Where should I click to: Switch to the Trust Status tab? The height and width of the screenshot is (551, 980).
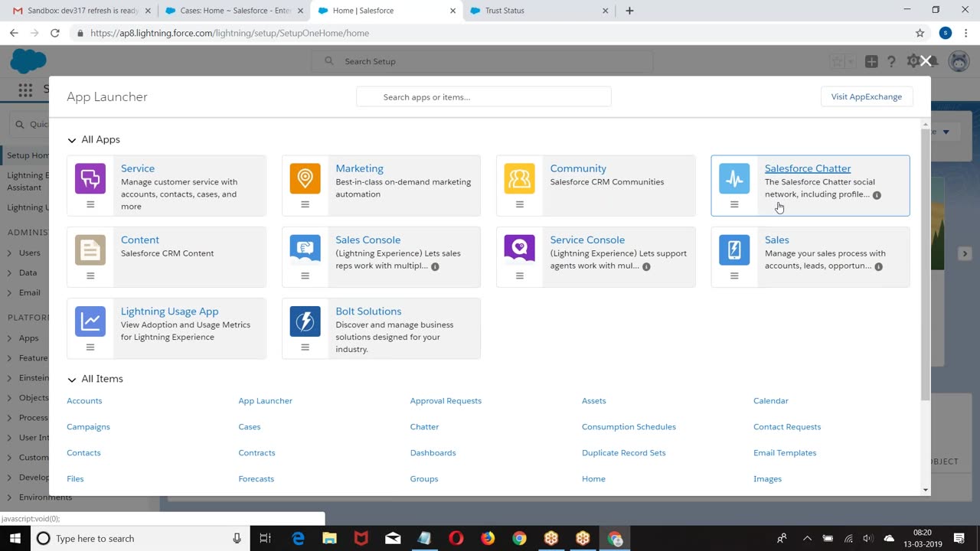click(x=540, y=11)
